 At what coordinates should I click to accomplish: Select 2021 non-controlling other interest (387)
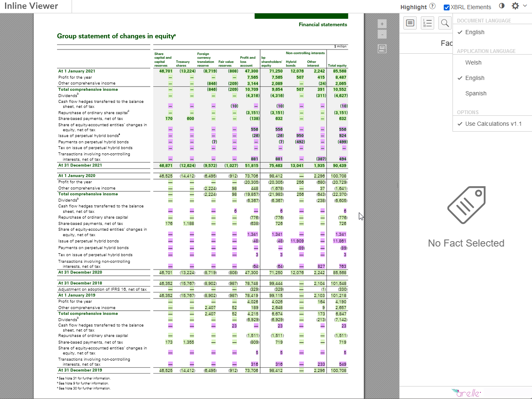[x=321, y=159]
